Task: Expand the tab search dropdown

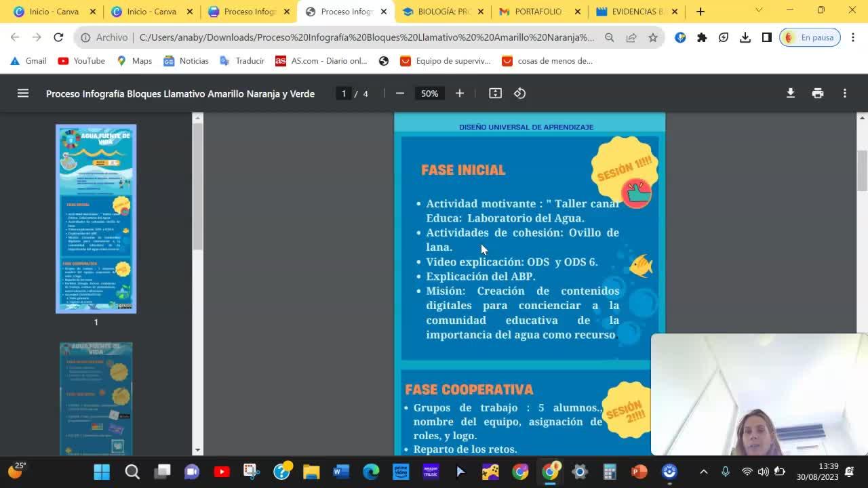Action: click(759, 10)
